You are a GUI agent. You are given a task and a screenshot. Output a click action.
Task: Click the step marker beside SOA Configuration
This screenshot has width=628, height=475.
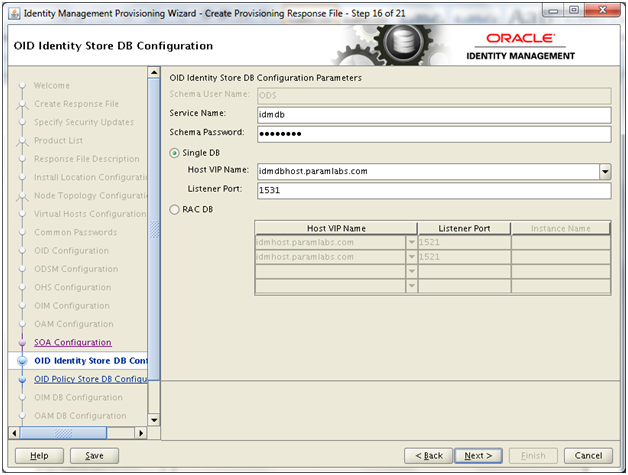22,342
